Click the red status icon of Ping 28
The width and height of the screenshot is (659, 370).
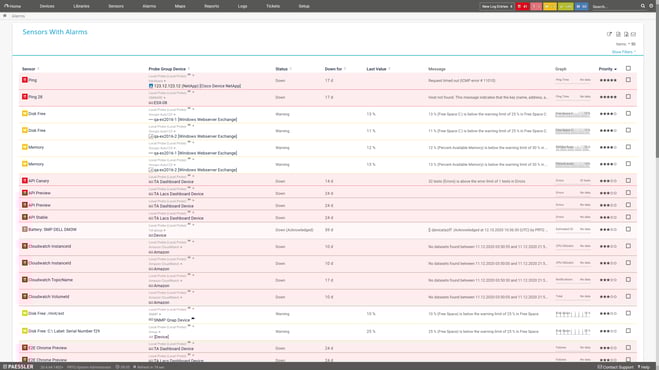25,96
